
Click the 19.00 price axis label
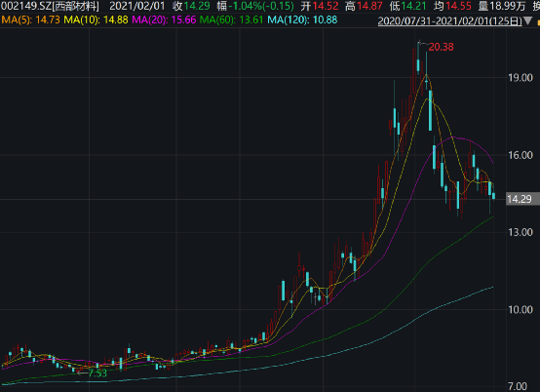[521, 78]
